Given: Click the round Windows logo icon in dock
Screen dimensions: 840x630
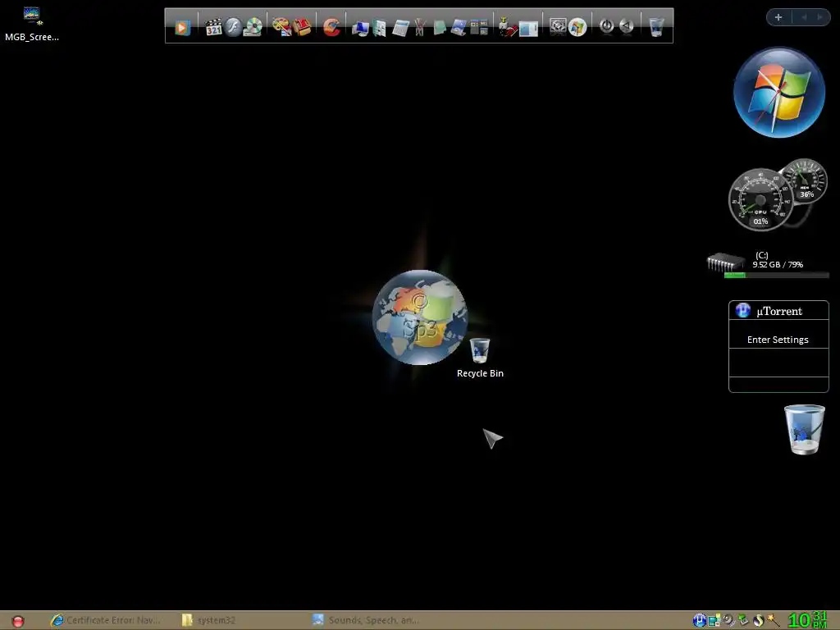Looking at the screenshot, I should (x=577, y=27).
